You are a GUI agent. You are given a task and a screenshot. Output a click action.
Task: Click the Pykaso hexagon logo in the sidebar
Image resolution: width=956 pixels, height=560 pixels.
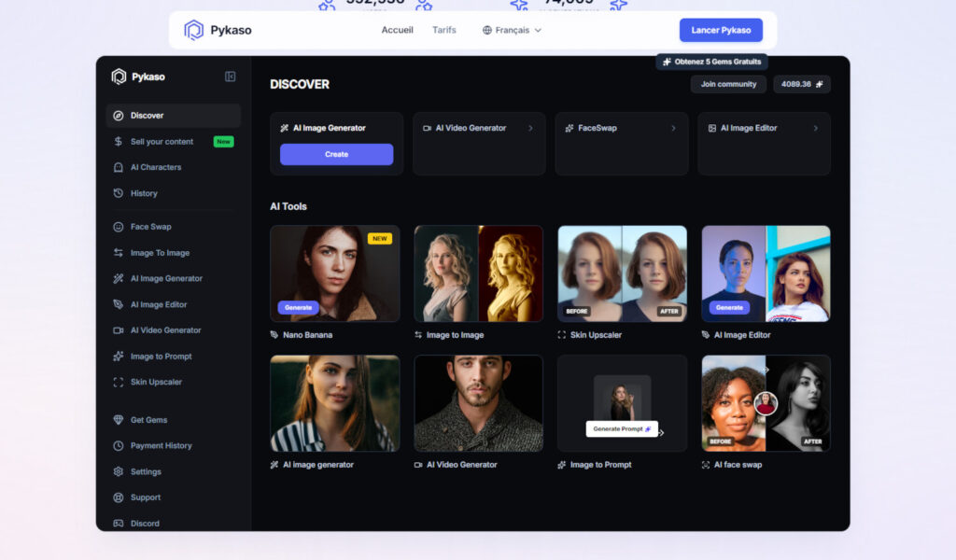(119, 77)
